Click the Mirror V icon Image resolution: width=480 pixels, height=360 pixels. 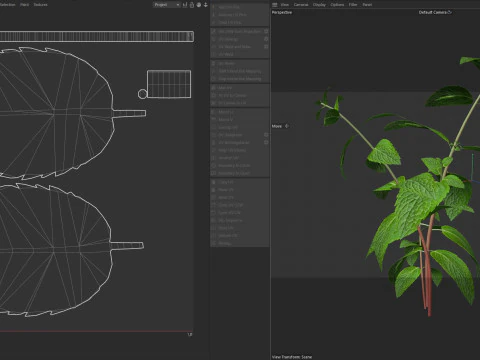pos(214,119)
